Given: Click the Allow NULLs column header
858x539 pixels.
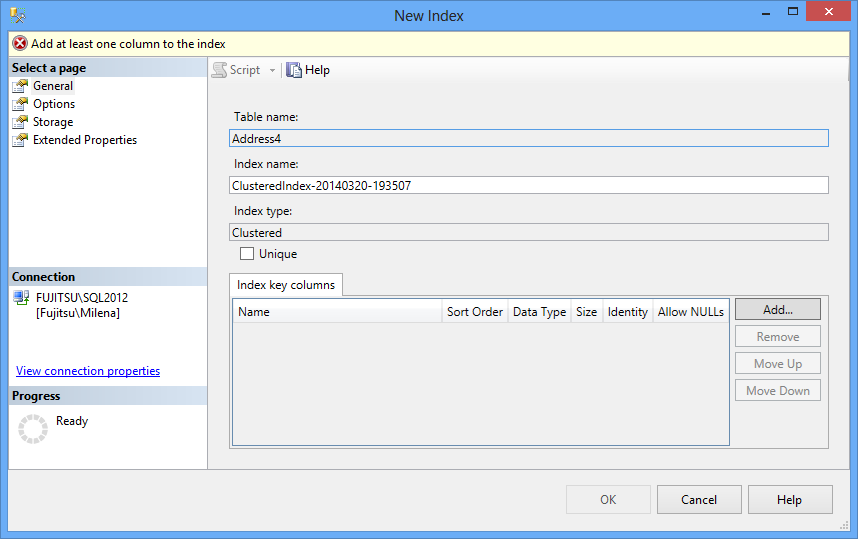Looking at the screenshot, I should (x=690, y=312).
